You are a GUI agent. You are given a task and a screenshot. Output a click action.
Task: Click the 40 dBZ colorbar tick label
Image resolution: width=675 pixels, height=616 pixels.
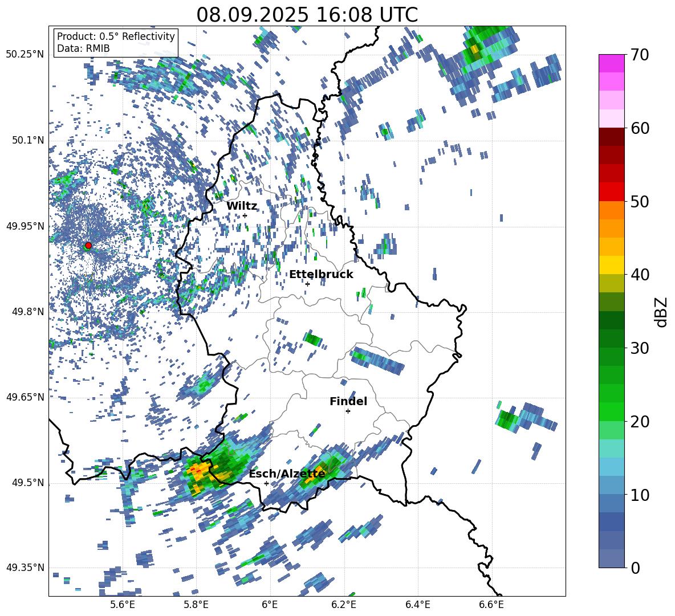point(639,275)
